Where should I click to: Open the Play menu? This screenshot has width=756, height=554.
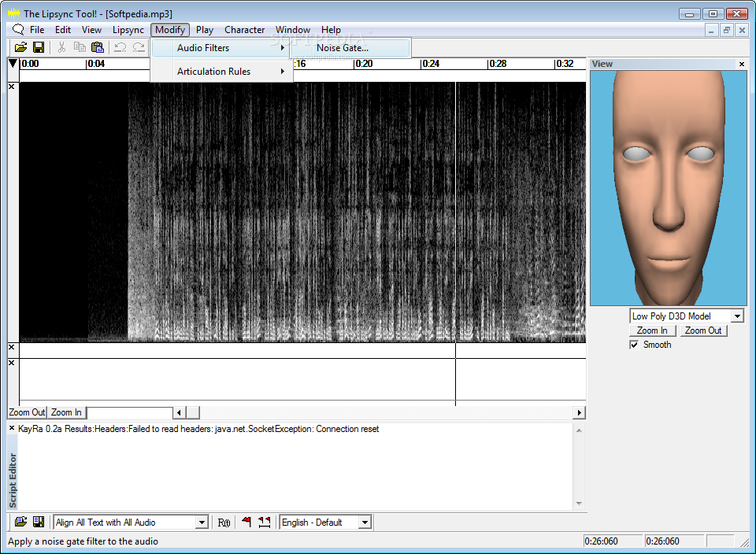[205, 29]
